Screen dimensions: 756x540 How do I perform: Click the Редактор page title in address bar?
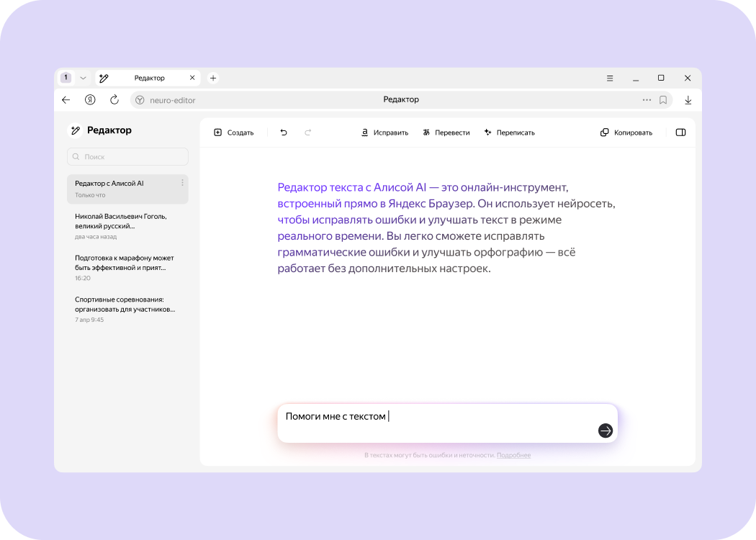pyautogui.click(x=401, y=99)
